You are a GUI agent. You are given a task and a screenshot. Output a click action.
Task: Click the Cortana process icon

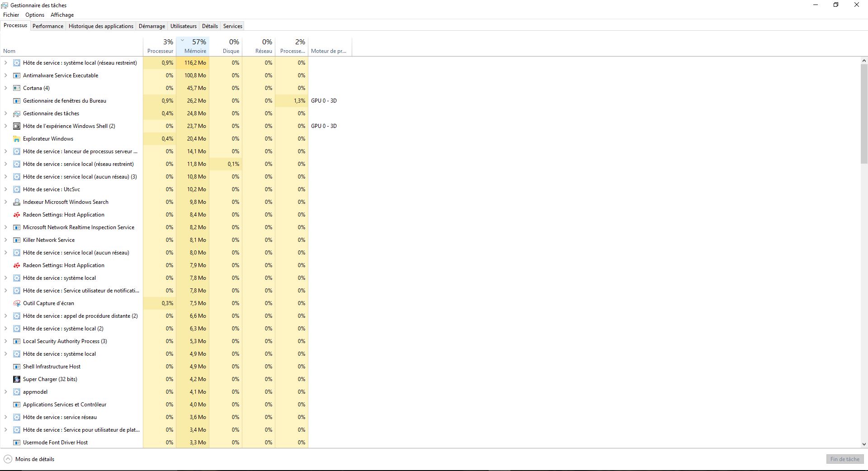pos(17,88)
